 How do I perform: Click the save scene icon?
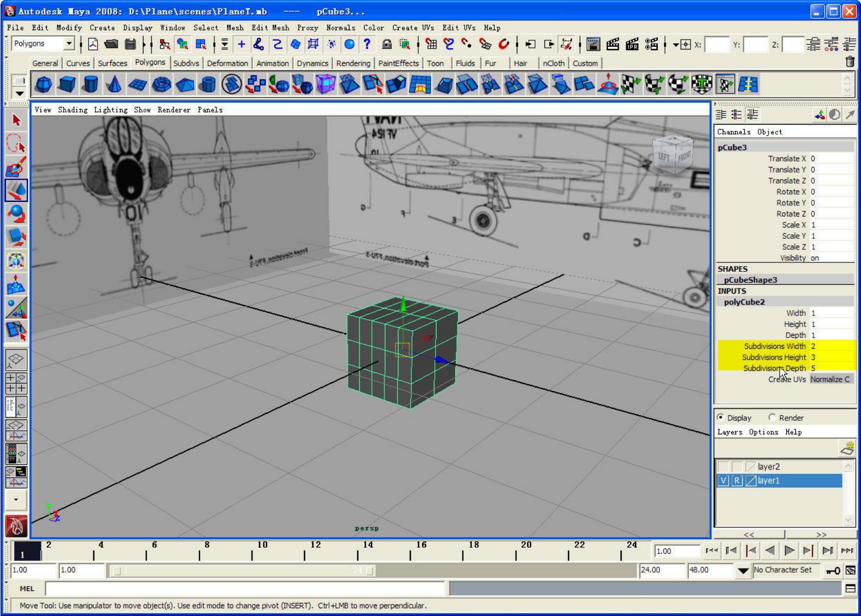point(130,44)
